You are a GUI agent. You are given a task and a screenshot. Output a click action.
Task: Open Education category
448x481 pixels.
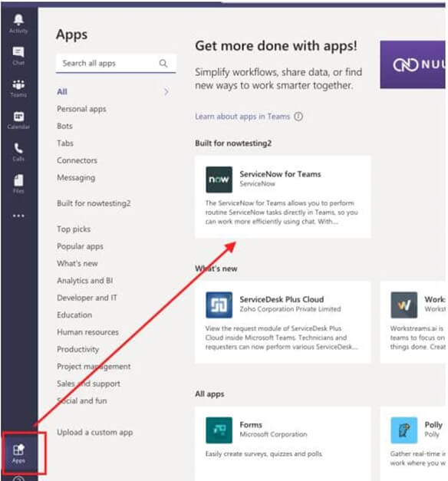tap(74, 315)
